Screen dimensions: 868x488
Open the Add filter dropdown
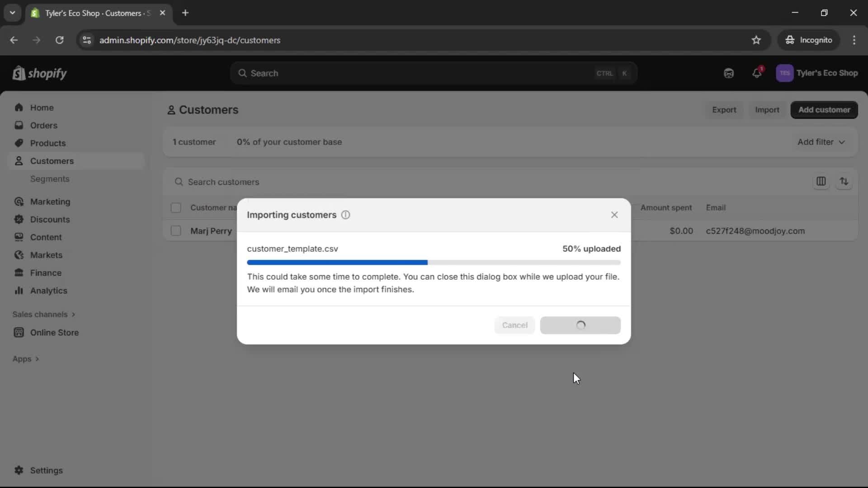[821, 141]
